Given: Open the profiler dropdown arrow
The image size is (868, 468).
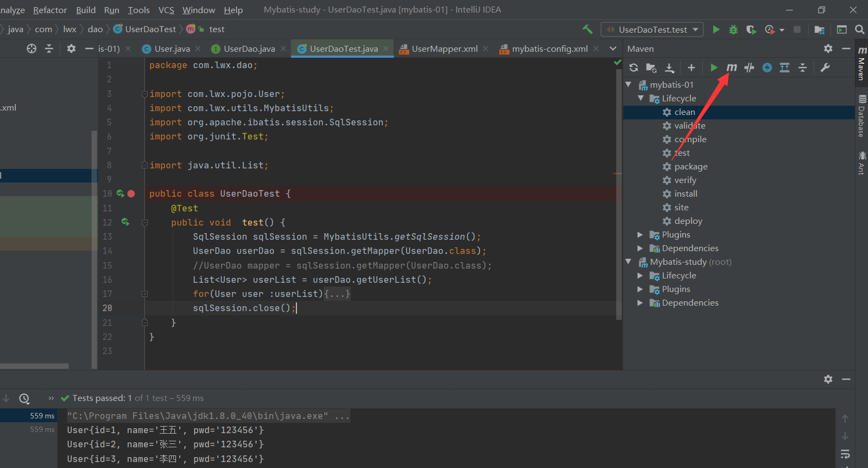Looking at the screenshot, I should point(782,30).
